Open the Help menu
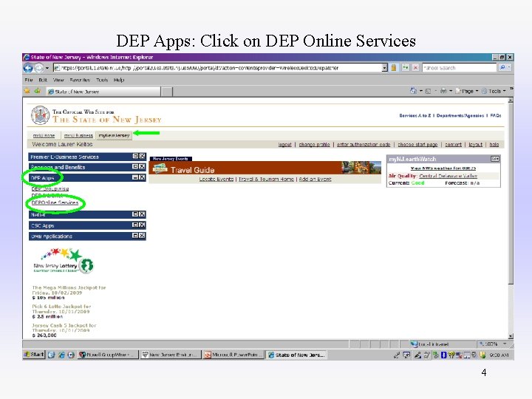This screenshot has width=532, height=399. pos(119,80)
